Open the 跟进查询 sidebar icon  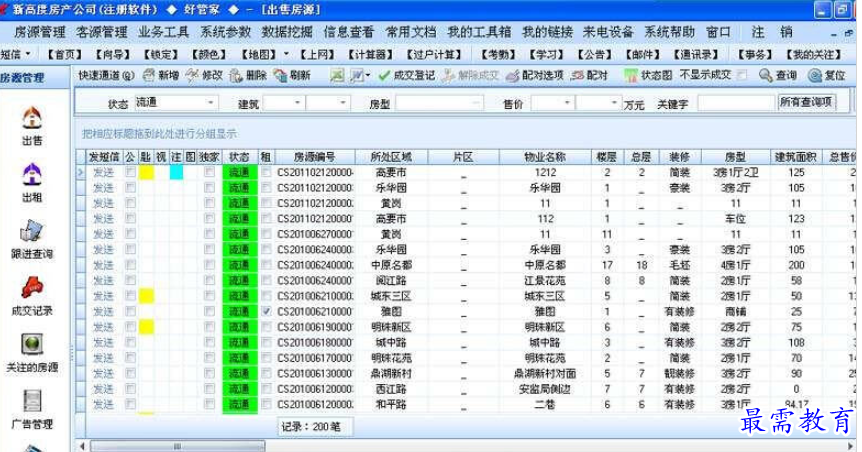[x=32, y=231]
